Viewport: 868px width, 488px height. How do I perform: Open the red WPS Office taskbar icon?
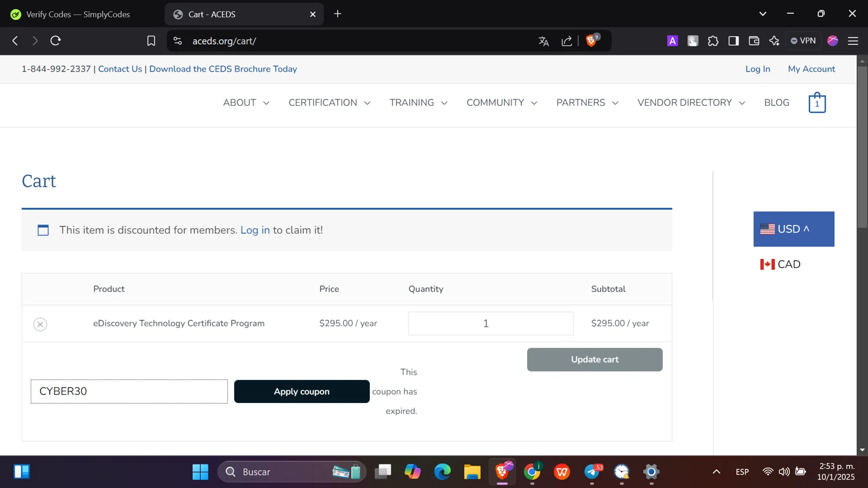[562, 472]
